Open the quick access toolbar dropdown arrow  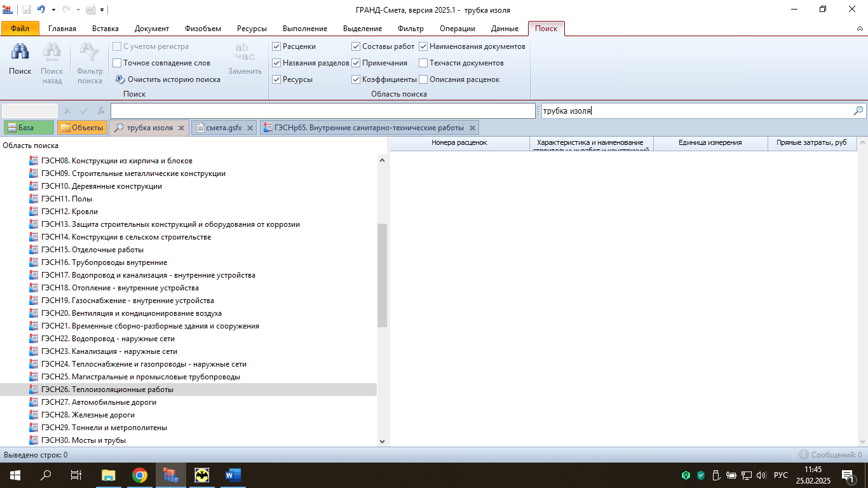(102, 10)
